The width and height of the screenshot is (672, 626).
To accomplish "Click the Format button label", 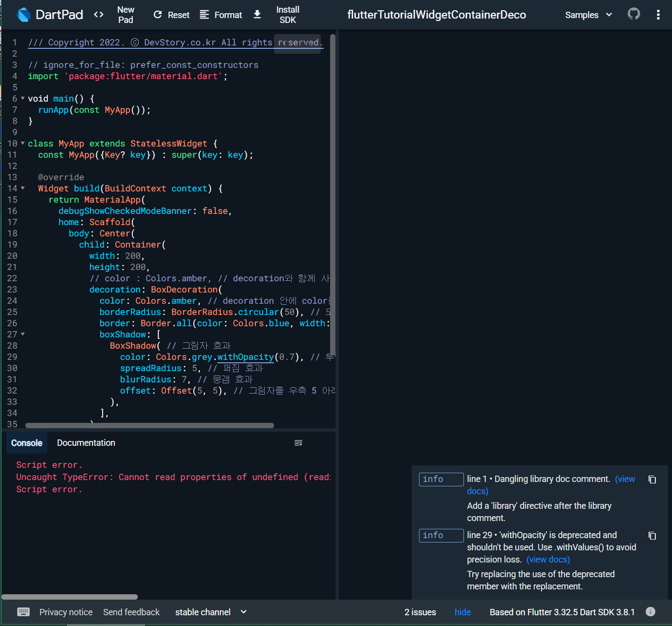I will tap(228, 15).
